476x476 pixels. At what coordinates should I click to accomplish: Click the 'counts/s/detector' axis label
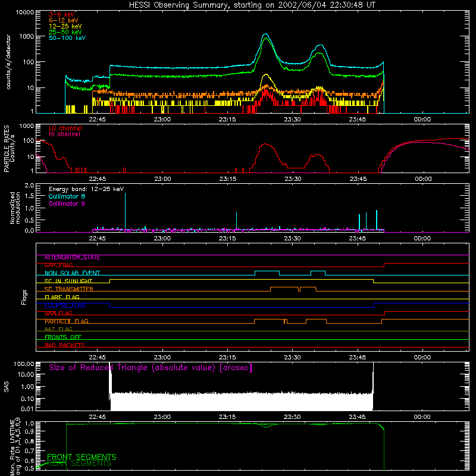[8, 62]
